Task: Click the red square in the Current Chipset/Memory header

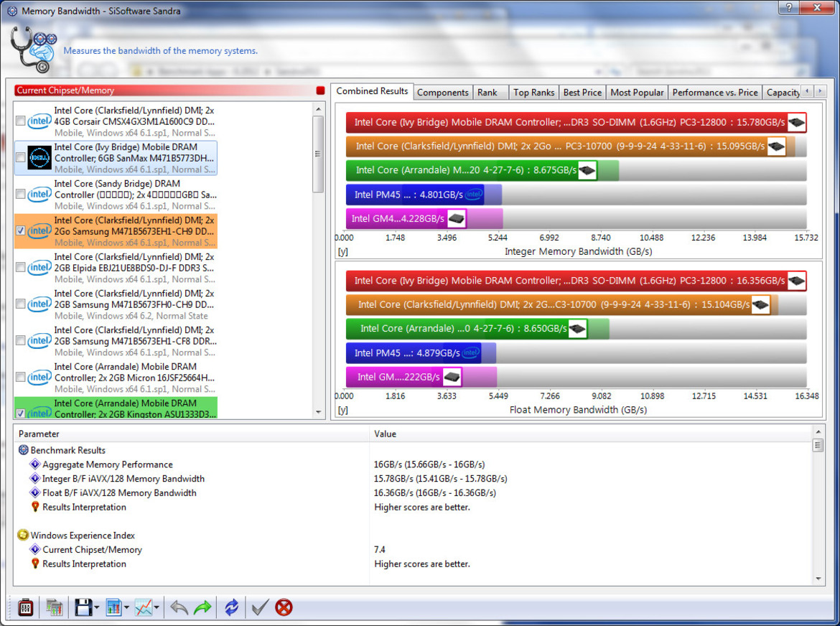Action: point(320,90)
